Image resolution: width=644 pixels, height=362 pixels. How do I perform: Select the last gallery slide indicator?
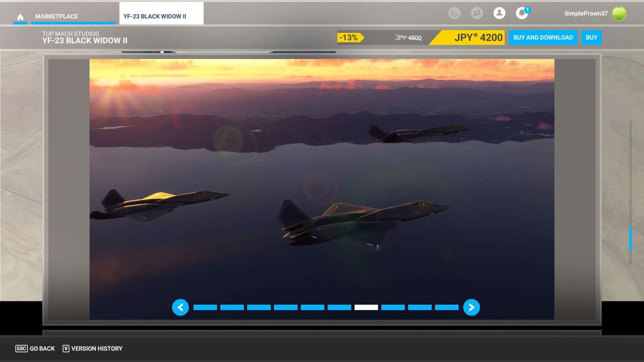446,307
